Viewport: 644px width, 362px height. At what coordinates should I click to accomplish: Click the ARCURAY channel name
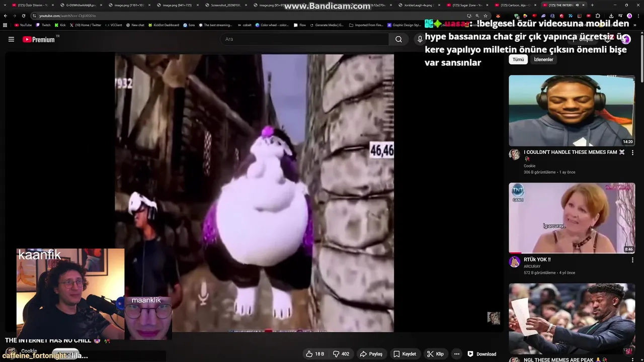(532, 266)
